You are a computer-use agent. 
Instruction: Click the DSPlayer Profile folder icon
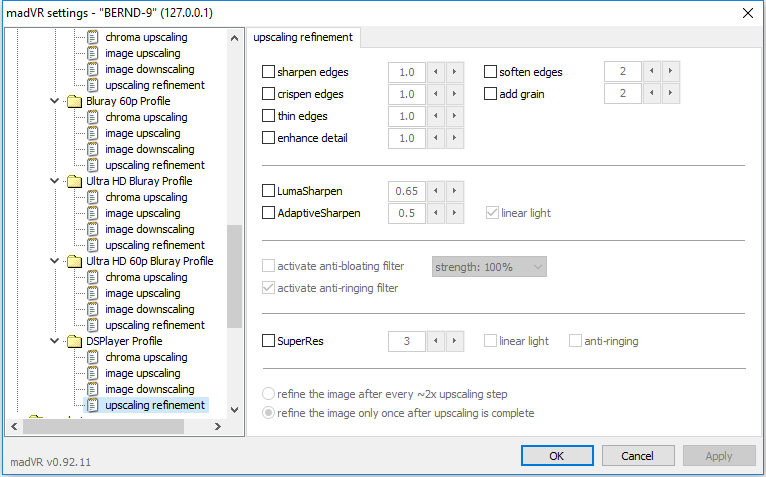[x=74, y=341]
